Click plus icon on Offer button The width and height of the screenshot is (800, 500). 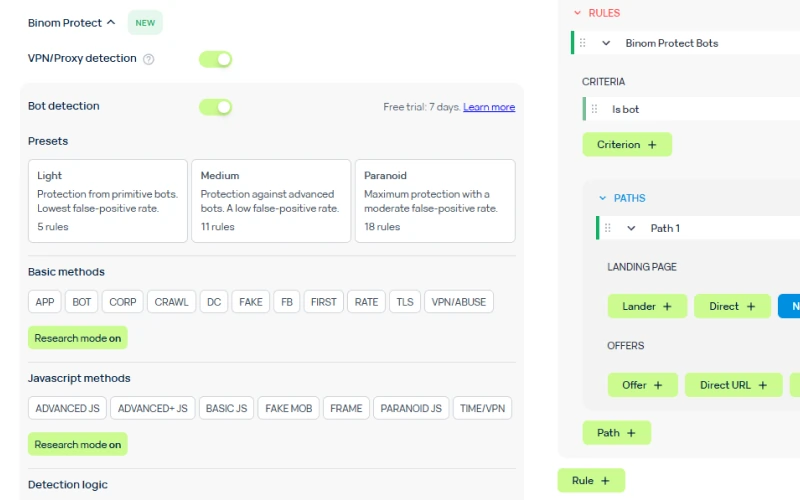point(658,385)
